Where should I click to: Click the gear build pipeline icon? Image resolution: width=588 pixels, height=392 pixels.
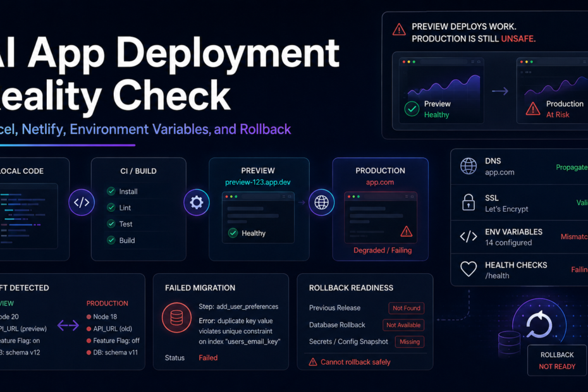coord(197,202)
